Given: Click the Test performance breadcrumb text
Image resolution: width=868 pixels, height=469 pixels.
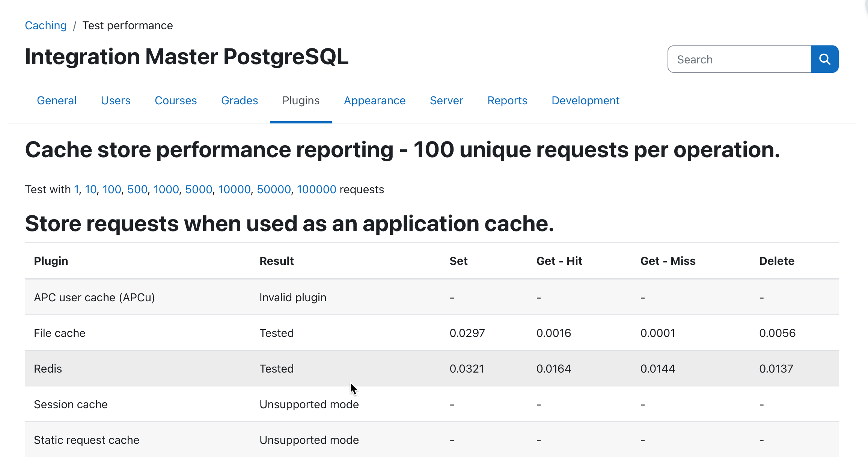Looking at the screenshot, I should [x=128, y=26].
